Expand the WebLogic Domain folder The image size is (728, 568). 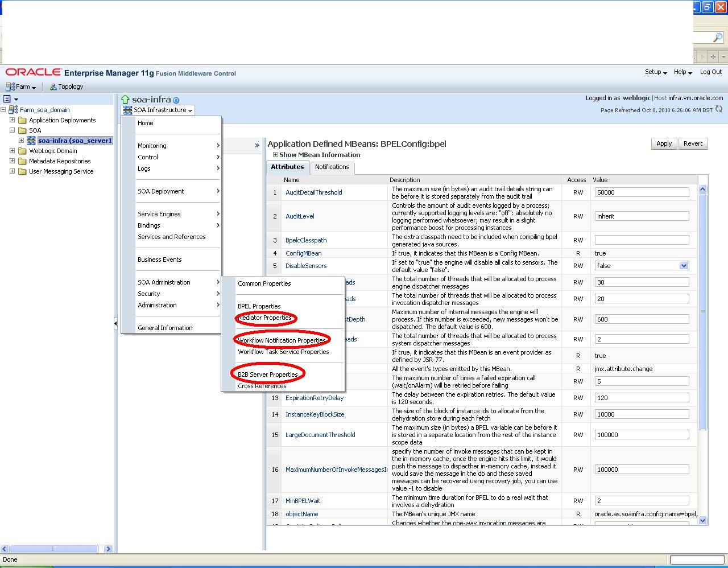(13, 151)
